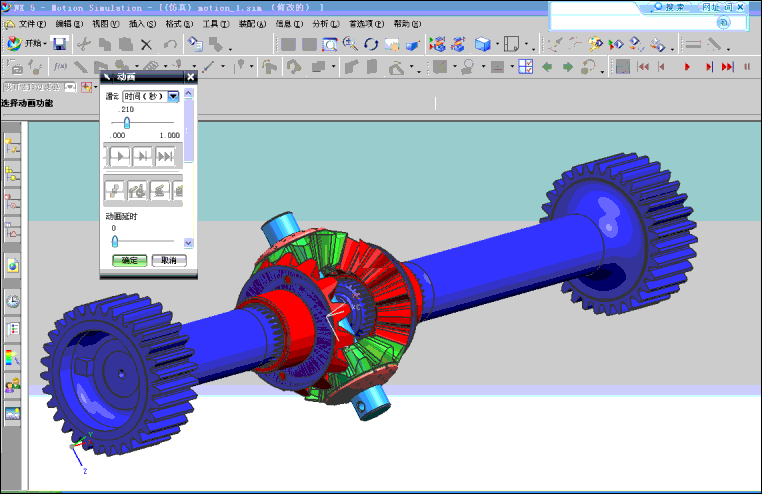Click the palette animation icon
The width and height of the screenshot is (762, 494).
tap(595, 45)
